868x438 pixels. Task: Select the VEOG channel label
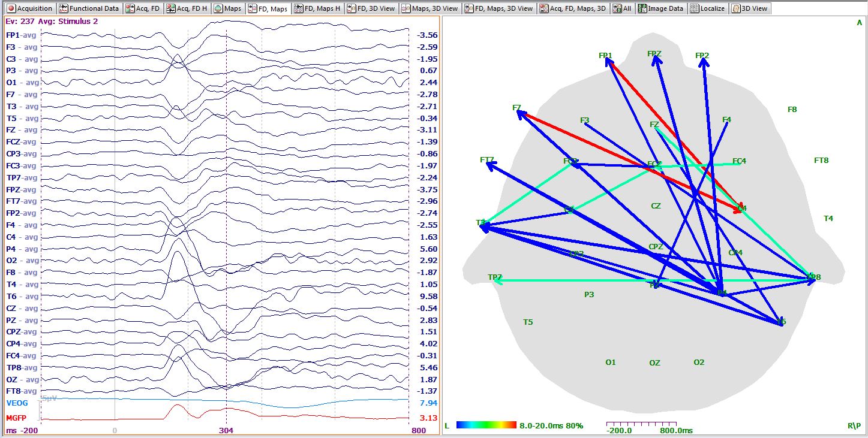(17, 403)
